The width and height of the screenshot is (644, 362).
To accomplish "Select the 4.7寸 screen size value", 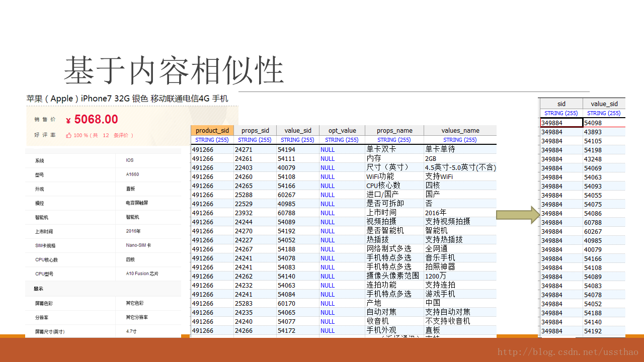I will coord(131,331).
